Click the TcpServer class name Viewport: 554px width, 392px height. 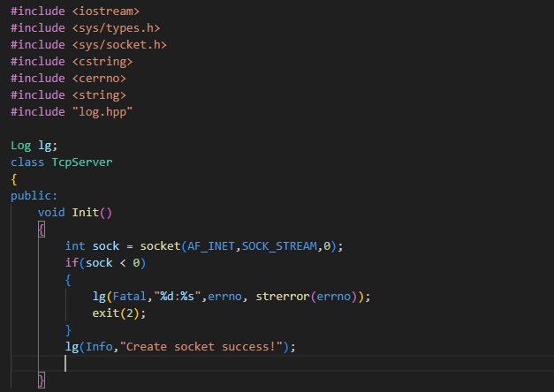pyautogui.click(x=82, y=162)
